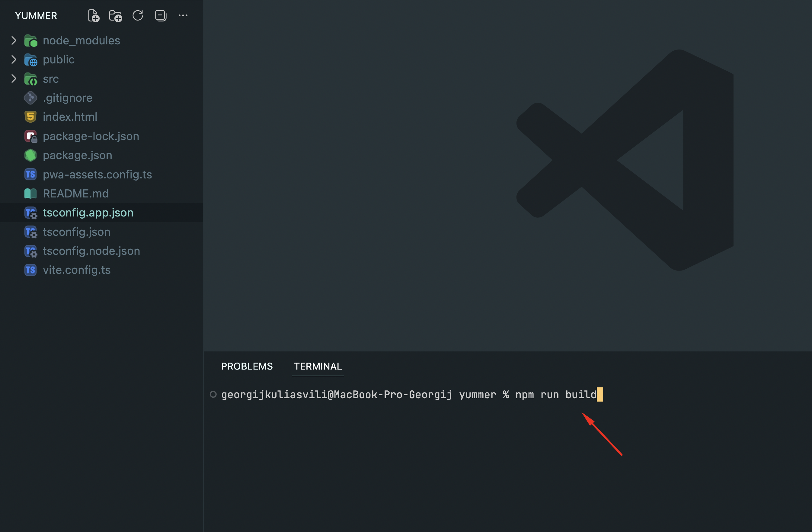Image resolution: width=812 pixels, height=532 pixels.
Task: Open Explorer more actions ellipsis menu
Action: [183, 16]
